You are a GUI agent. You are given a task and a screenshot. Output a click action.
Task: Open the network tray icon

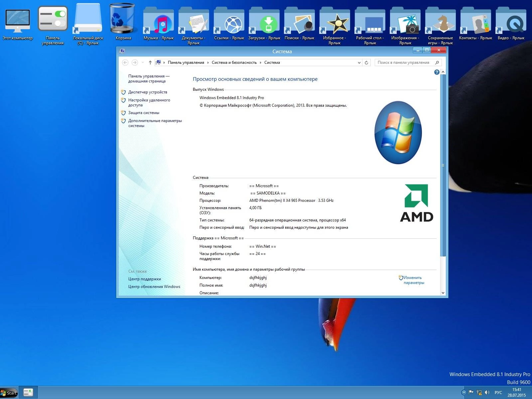coord(479,392)
